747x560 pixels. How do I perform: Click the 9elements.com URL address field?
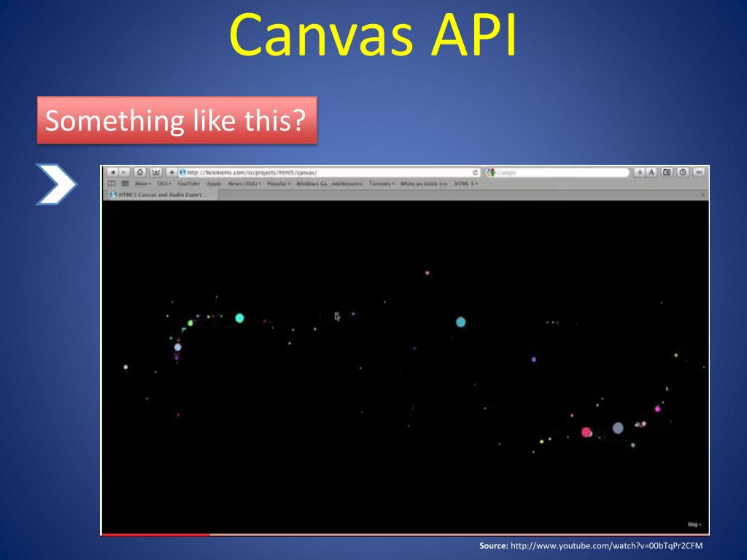329,172
